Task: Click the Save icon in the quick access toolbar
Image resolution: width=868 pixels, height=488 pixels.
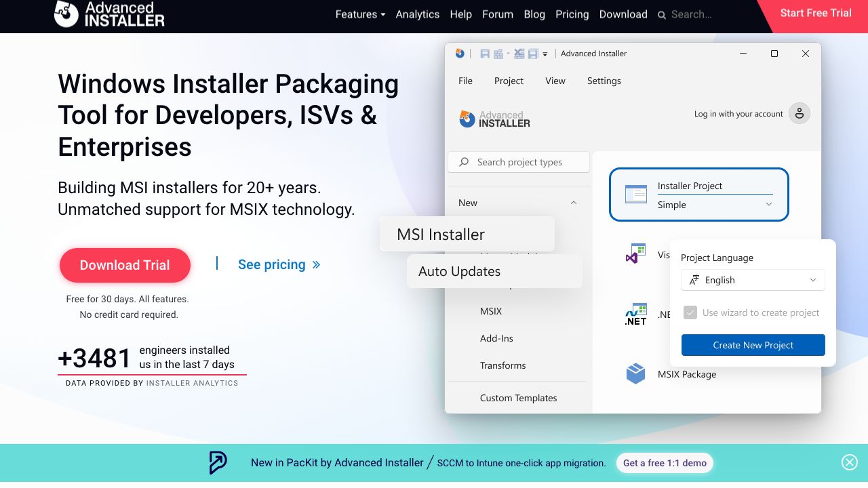Action: [x=484, y=54]
